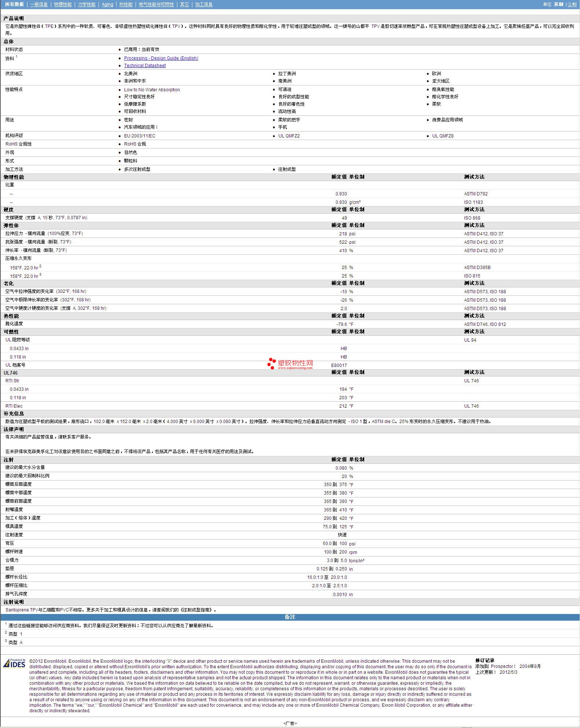580x728 pixels.
Task: Click the 北美洲 availability region
Action: pos(130,74)
